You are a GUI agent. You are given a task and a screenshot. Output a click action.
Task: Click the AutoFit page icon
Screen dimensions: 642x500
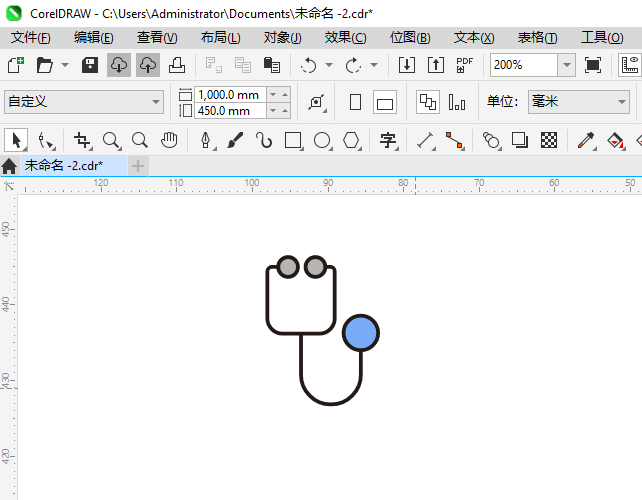pyautogui.click(x=317, y=102)
